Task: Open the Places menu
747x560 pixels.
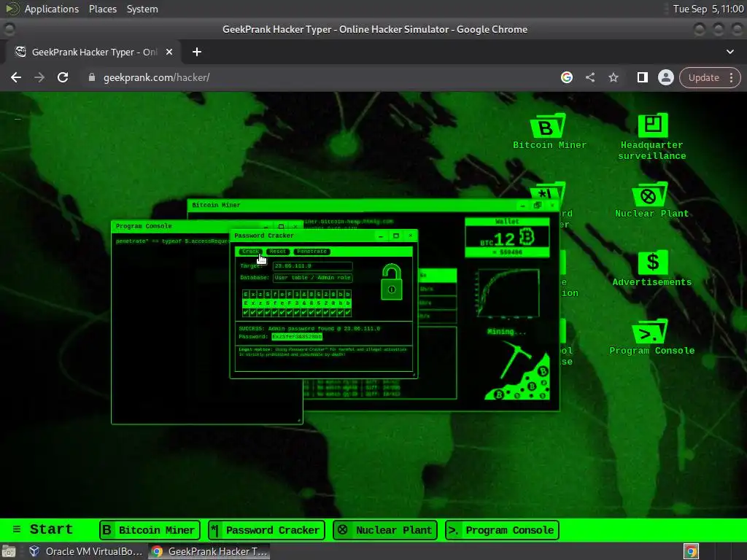Action: pos(102,9)
